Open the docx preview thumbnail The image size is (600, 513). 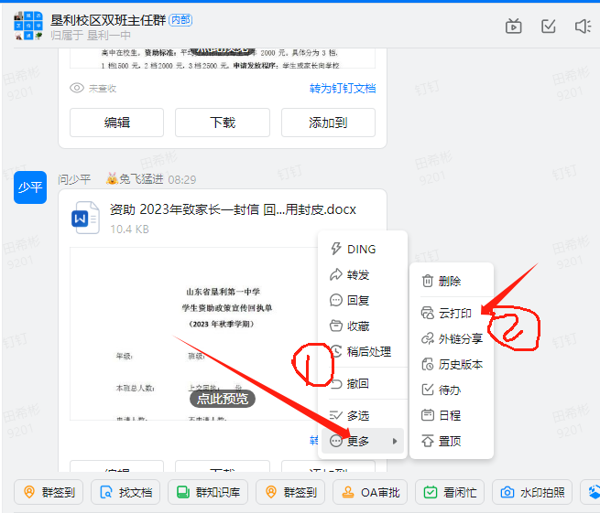pyautogui.click(x=193, y=334)
